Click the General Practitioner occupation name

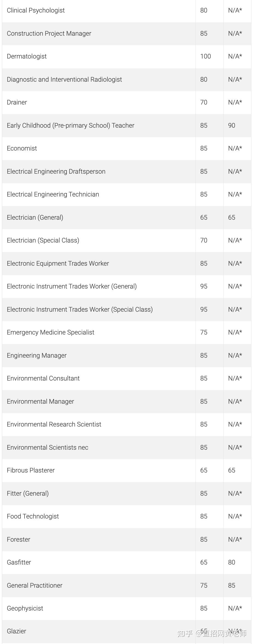(x=35, y=585)
